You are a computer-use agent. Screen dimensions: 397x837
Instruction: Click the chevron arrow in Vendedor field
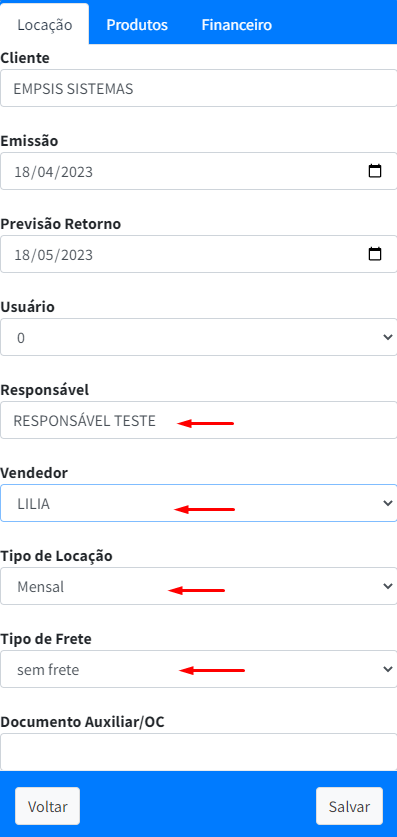(x=387, y=503)
